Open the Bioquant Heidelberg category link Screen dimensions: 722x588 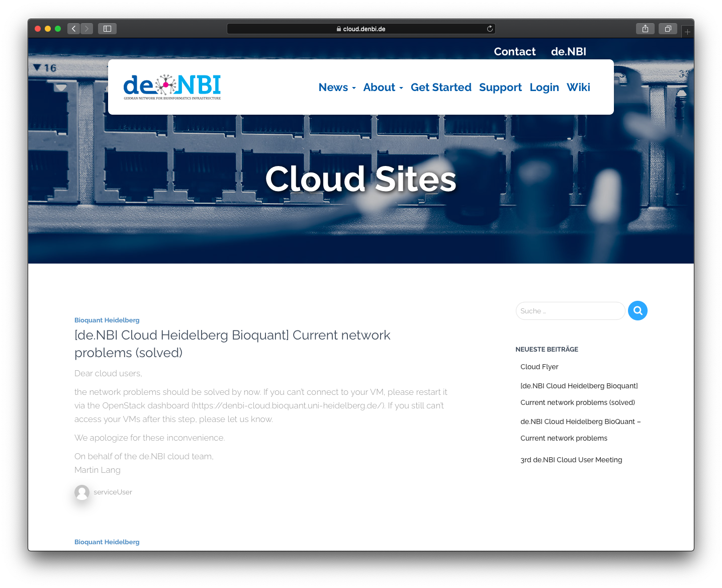tap(107, 320)
